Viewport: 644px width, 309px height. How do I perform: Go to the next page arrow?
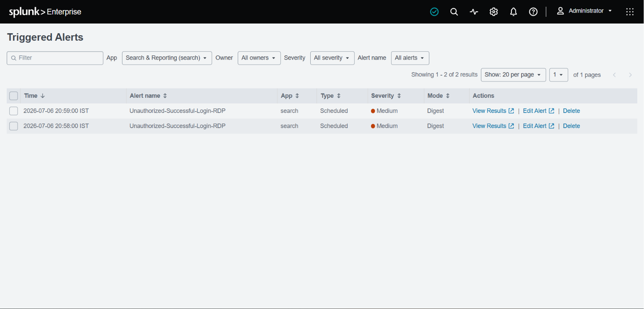coord(630,75)
